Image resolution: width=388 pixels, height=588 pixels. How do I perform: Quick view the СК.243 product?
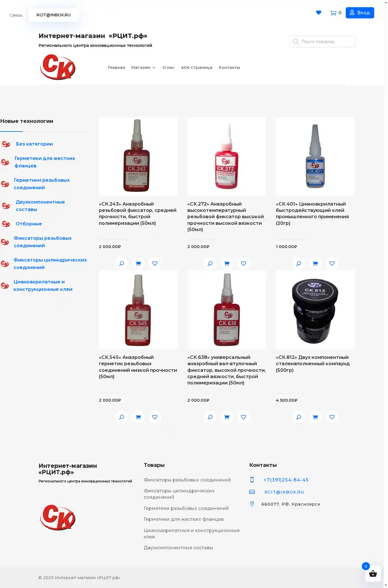[122, 263]
